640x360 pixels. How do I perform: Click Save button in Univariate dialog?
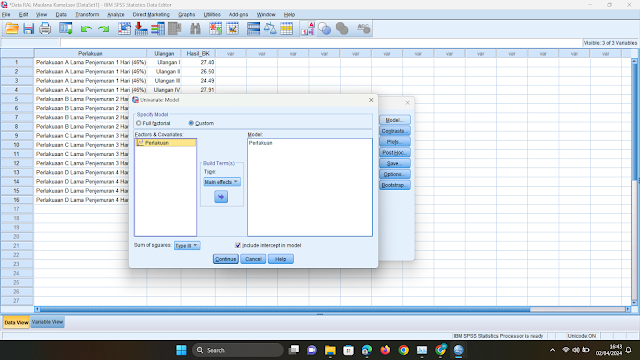click(x=395, y=163)
